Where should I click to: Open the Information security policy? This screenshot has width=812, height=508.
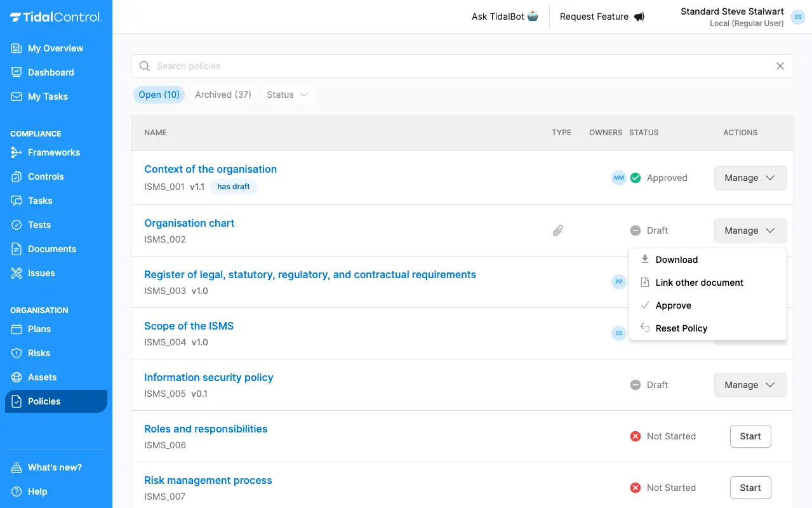208,377
